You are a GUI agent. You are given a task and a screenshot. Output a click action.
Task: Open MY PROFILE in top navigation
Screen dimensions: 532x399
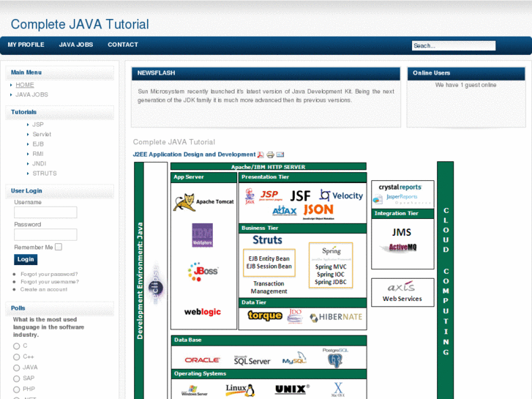click(26, 45)
